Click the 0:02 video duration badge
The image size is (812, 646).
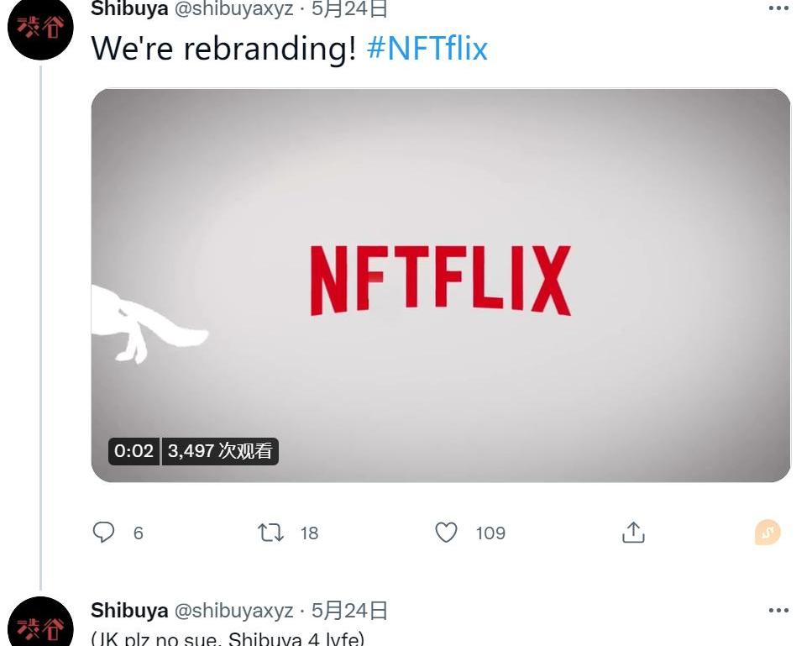pos(134,451)
